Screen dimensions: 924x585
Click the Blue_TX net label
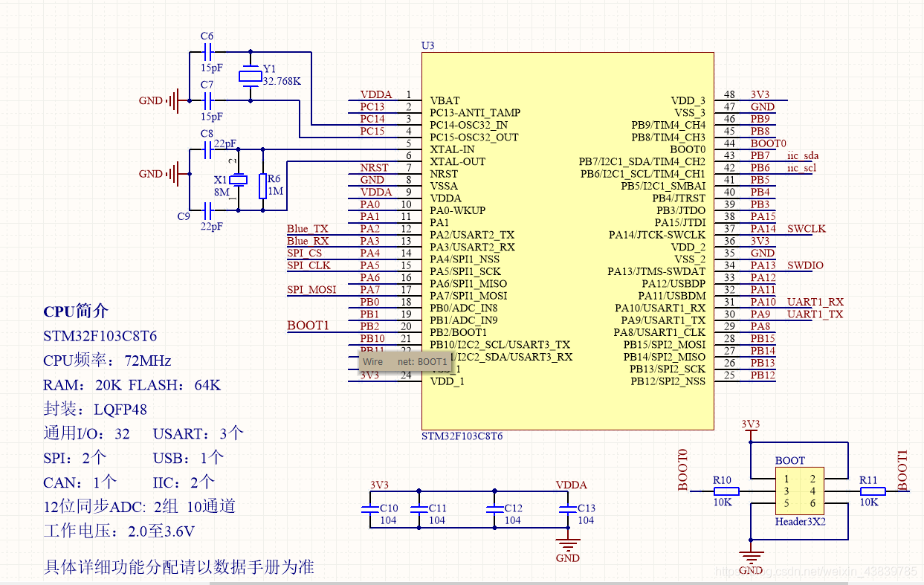click(308, 229)
